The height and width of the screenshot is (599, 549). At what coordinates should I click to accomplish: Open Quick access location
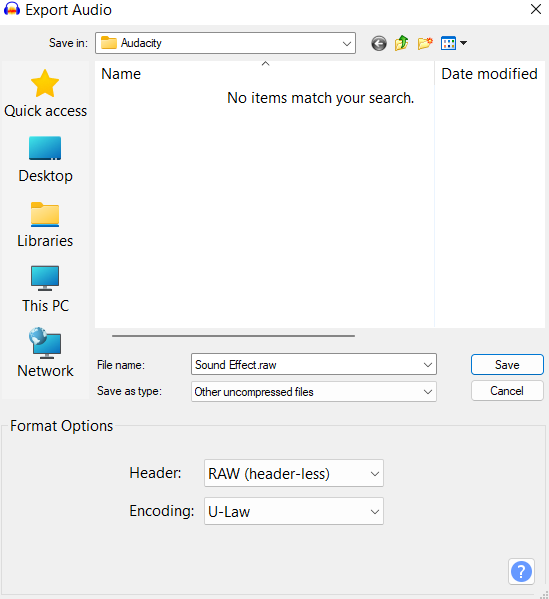coord(45,94)
